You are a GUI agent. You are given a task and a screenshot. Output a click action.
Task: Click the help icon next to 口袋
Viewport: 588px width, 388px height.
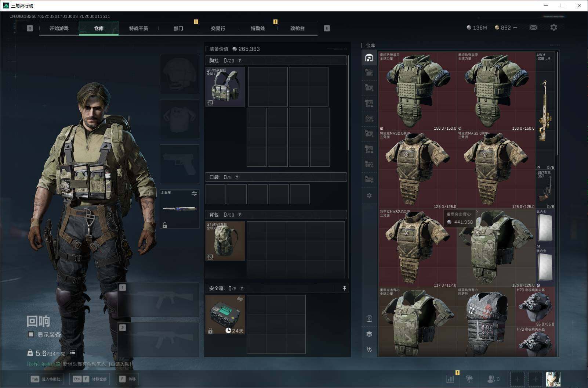coord(237,177)
